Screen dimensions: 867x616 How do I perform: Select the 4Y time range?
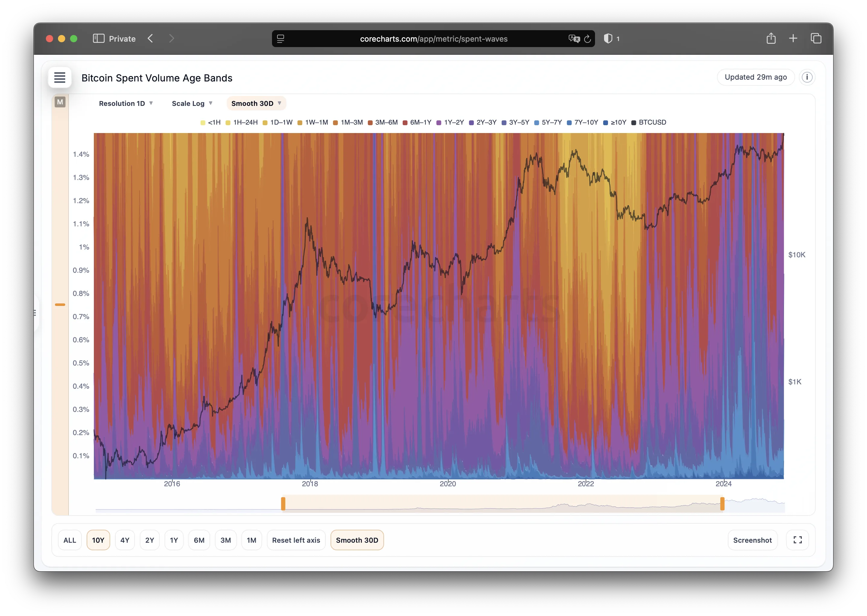[x=125, y=540]
